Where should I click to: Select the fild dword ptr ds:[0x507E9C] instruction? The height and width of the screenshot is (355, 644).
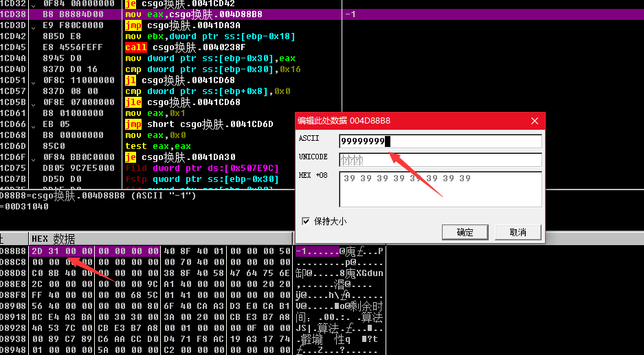click(202, 168)
